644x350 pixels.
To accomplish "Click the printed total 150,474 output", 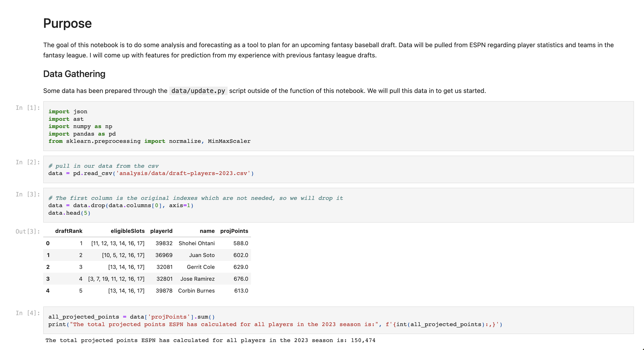I will 363,340.
